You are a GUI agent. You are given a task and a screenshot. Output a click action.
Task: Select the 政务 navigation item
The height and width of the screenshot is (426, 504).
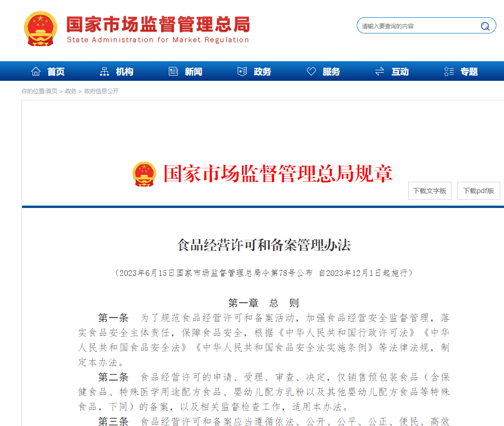263,72
